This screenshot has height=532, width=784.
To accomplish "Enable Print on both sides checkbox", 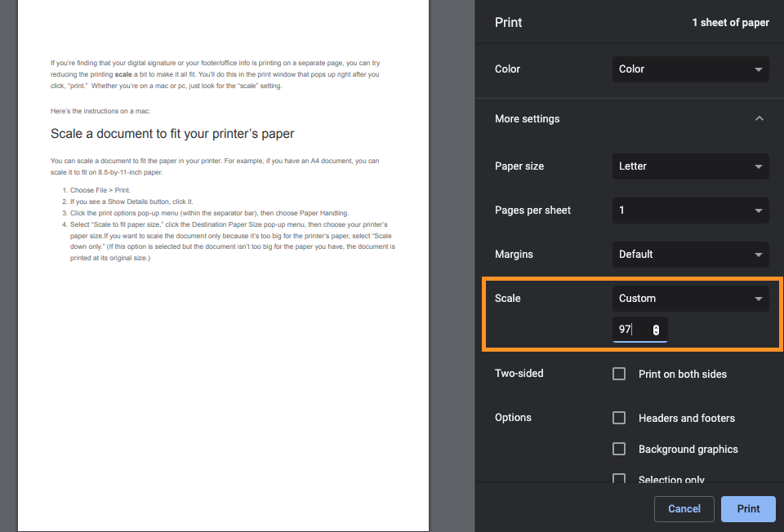I will [x=619, y=374].
